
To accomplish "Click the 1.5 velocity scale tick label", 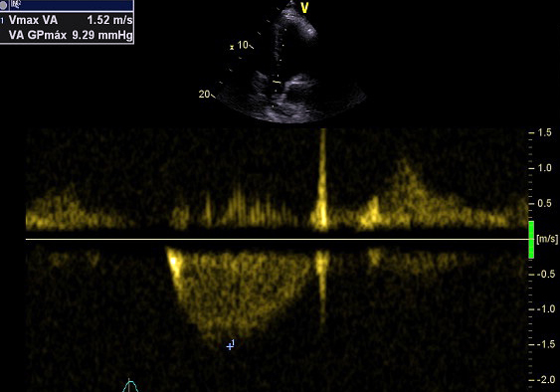I will click(544, 132).
